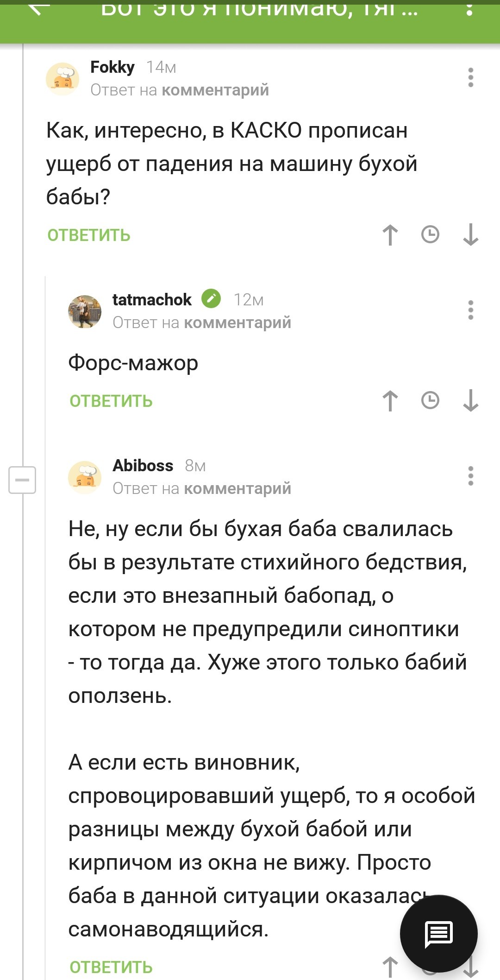Viewport: 500px width, 980px height.
Task: Upvote tatmachok's Форс-мажор comment
Action: click(390, 400)
